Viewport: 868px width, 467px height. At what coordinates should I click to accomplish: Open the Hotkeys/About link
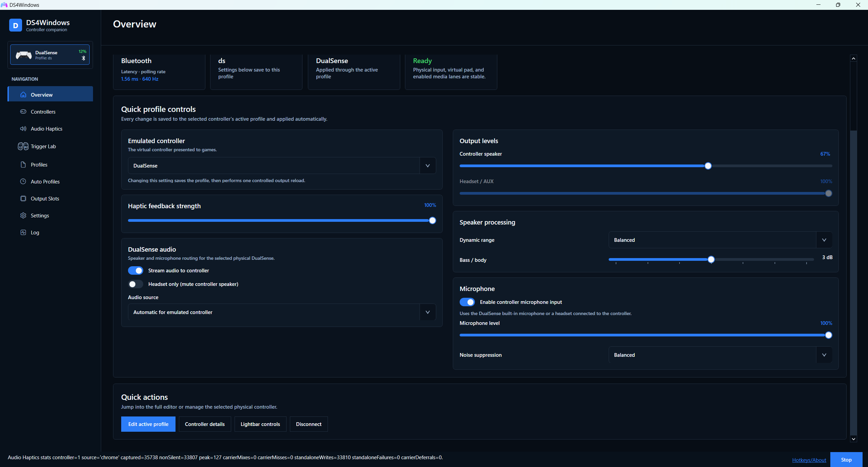[809, 460]
